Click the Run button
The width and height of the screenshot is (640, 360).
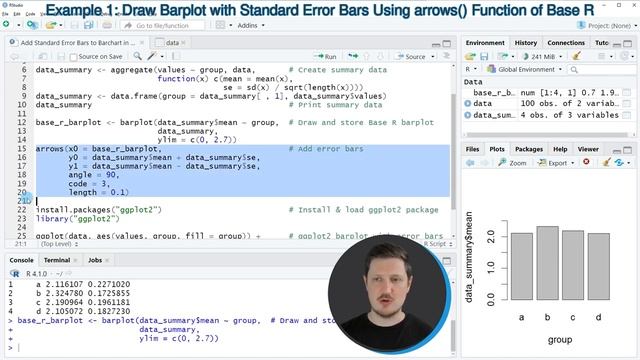tap(326, 56)
